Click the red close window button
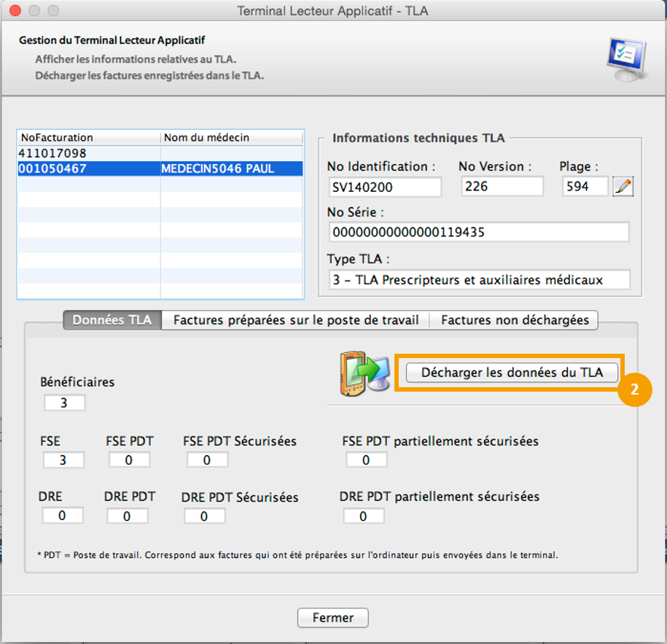 (15, 11)
